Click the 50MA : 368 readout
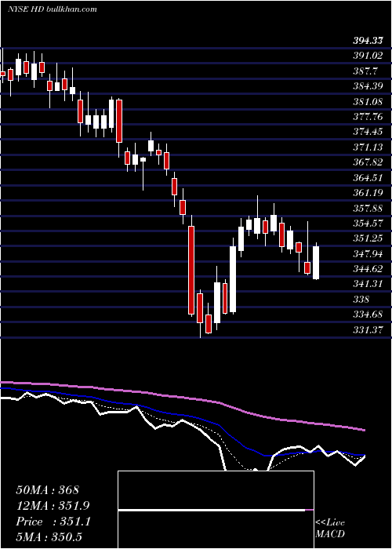 click(48, 490)
